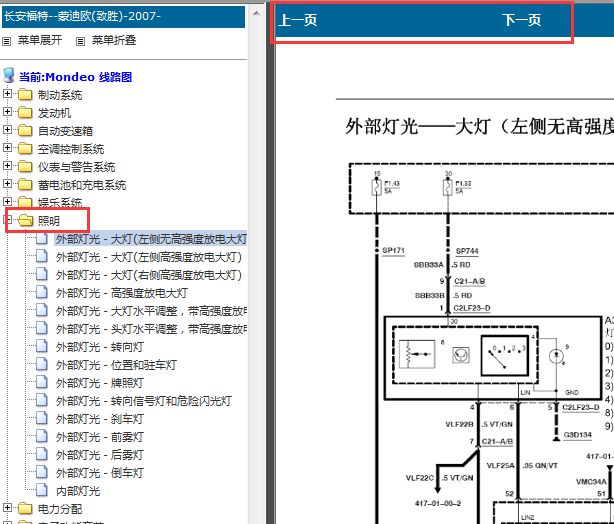This screenshot has height=524, width=614.
Task: Open 外部灯光 - 大灯(左侧高强度放电大灯) page
Action: [149, 257]
